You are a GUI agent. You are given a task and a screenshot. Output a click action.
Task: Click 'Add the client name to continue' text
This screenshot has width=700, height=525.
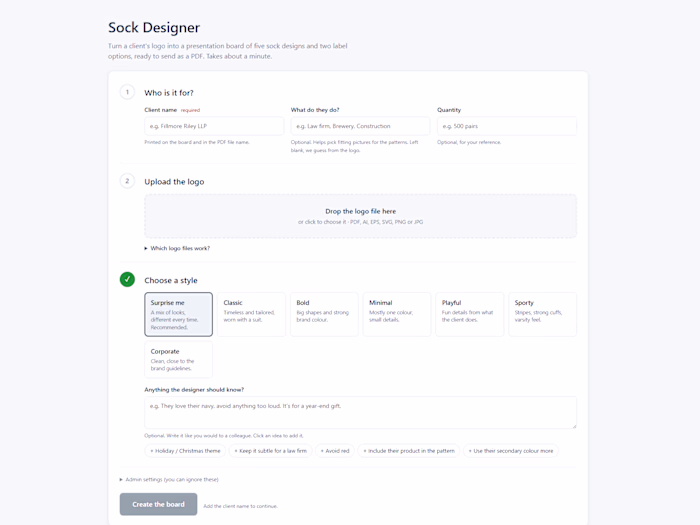point(240,506)
